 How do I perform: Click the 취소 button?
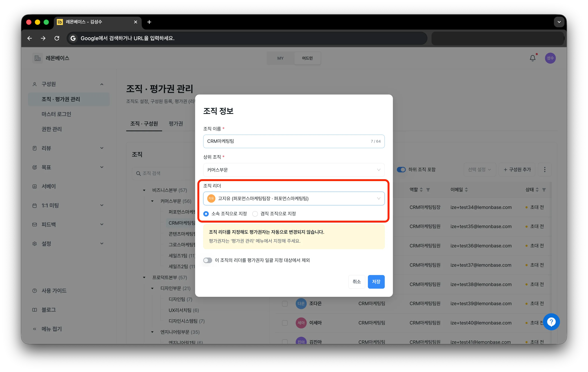[357, 282]
